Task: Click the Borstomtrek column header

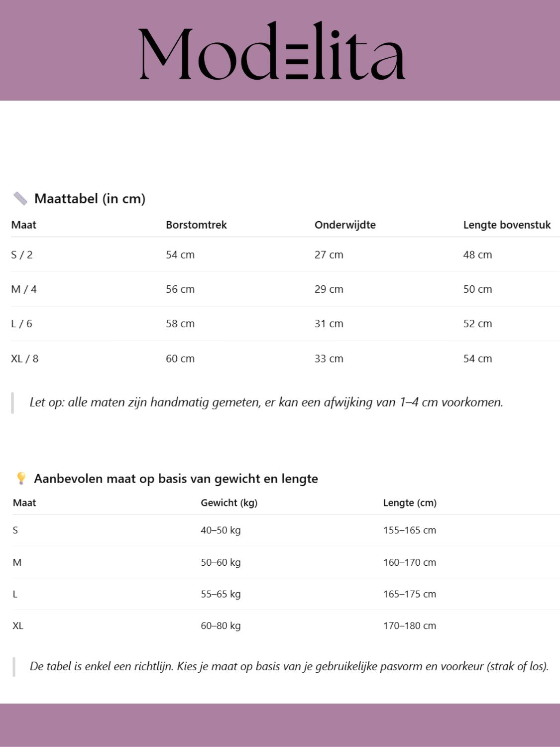Action: pos(196,225)
